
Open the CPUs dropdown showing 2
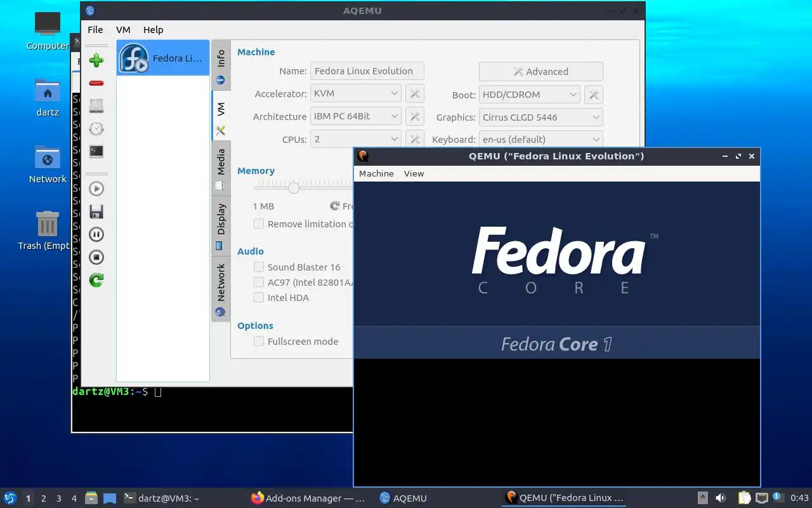(x=356, y=139)
